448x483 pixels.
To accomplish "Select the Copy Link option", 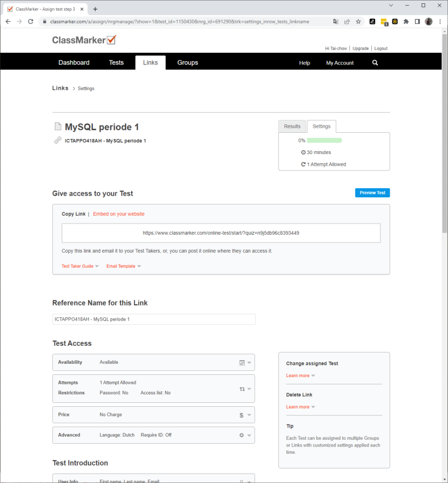I will tap(73, 214).
